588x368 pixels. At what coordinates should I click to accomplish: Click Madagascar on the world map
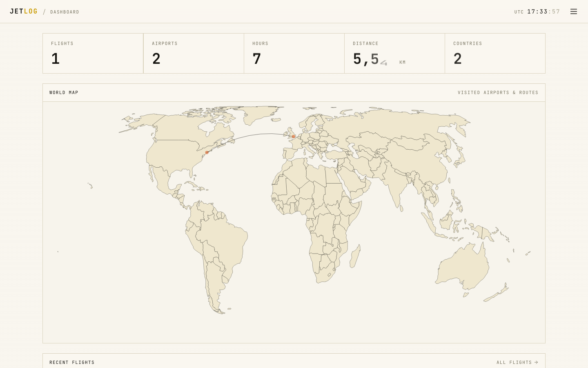click(x=356, y=256)
